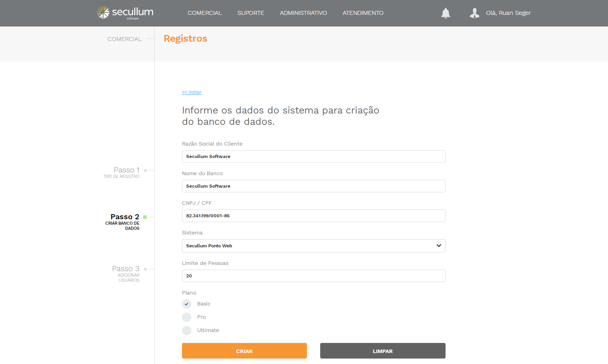Select the Pro plan option
The image size is (608, 364).
(x=187, y=317)
